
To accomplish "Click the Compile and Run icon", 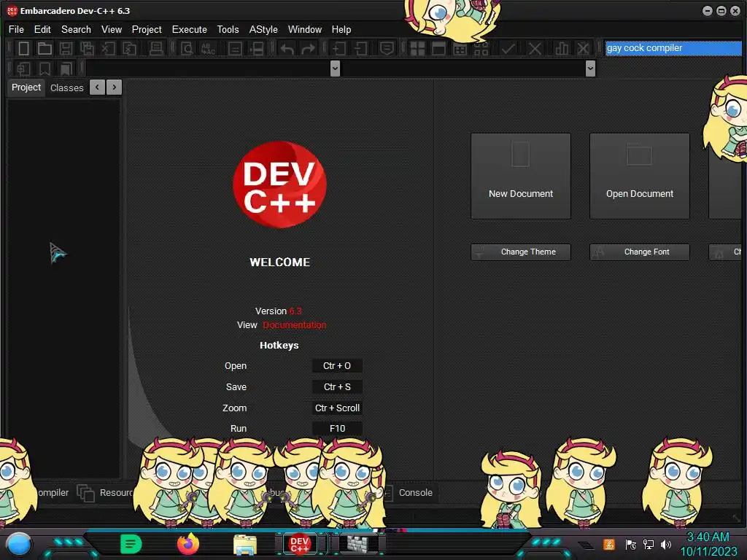I will pos(460,49).
